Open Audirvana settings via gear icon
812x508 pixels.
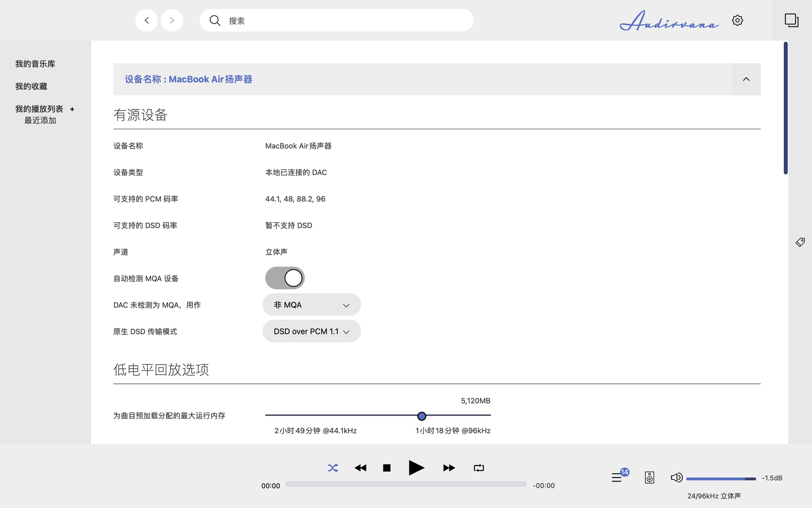(738, 20)
